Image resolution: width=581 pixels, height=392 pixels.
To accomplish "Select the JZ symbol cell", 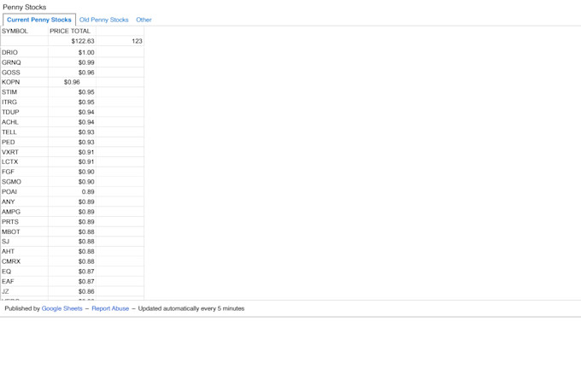I will [x=25, y=291].
